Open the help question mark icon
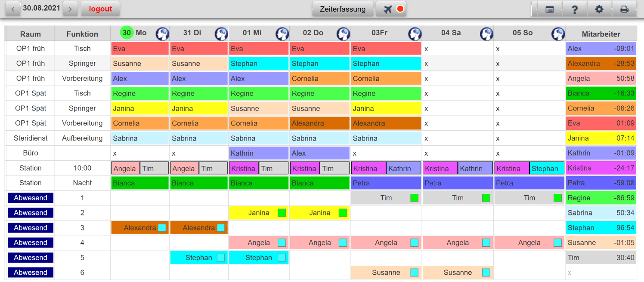 click(575, 9)
